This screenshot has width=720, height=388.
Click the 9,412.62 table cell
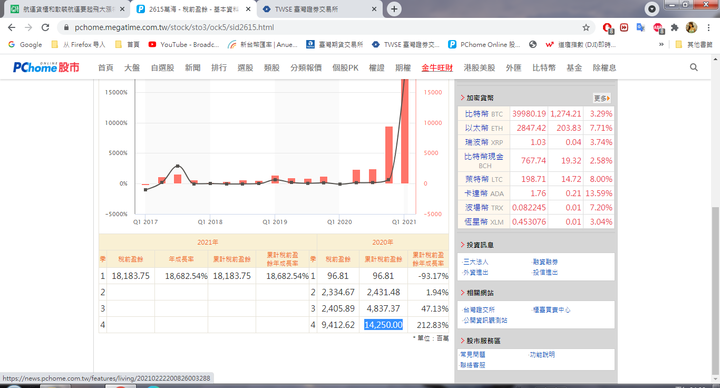point(338,325)
